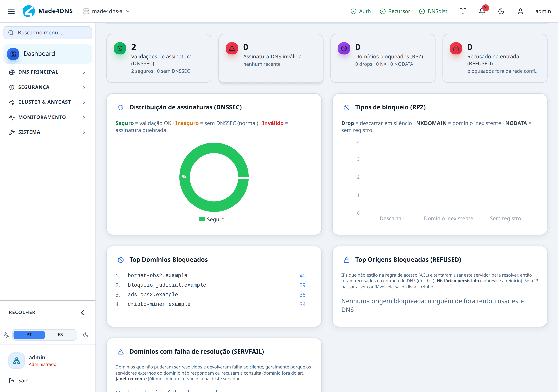Click the Sair logout link
The height and width of the screenshot is (392, 558).
point(18,381)
